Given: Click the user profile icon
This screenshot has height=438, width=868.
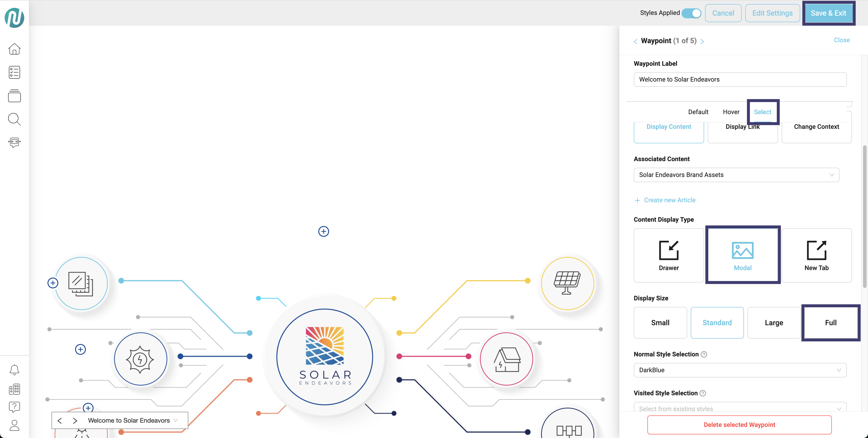Looking at the screenshot, I should [x=14, y=425].
